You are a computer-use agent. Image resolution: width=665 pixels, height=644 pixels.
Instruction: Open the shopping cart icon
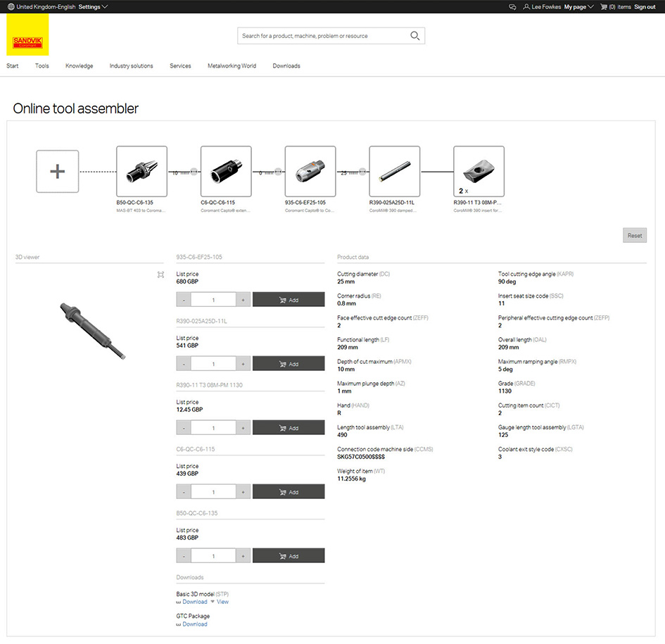604,7
